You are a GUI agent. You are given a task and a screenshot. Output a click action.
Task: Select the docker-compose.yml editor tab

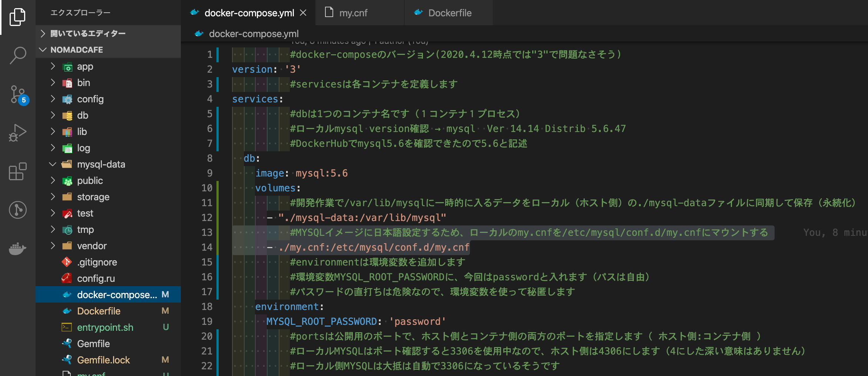(248, 13)
